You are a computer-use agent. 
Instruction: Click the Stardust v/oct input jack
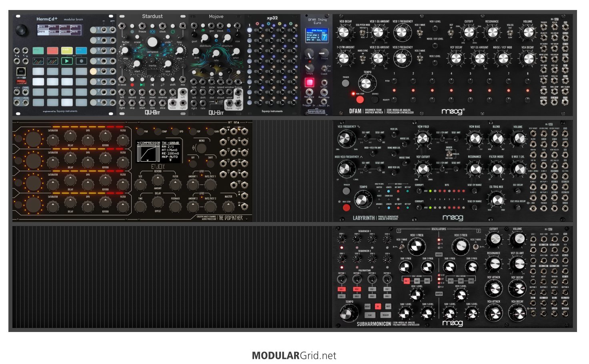click(173, 92)
